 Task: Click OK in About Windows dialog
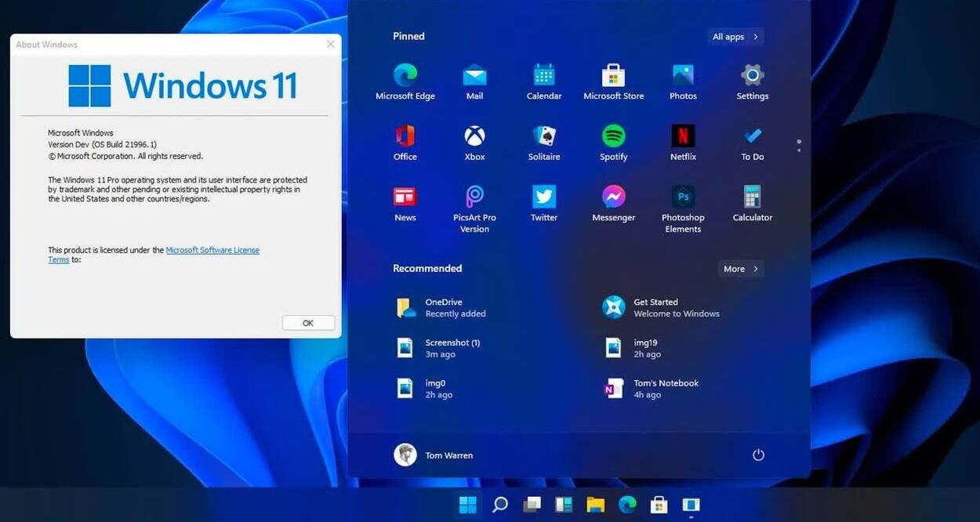coord(308,323)
